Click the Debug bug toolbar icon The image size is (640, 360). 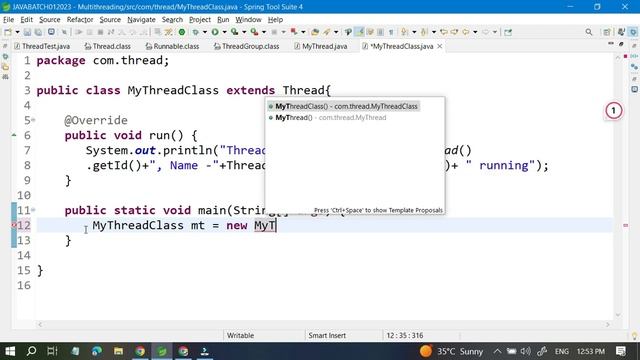click(x=196, y=32)
